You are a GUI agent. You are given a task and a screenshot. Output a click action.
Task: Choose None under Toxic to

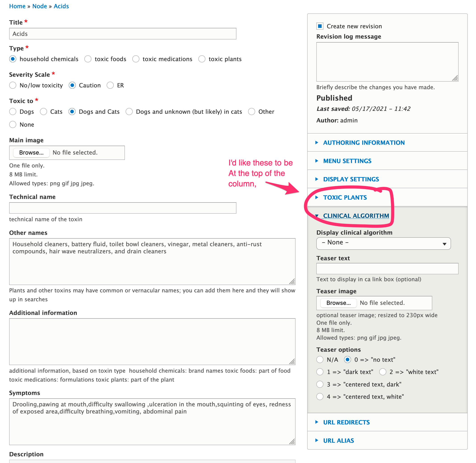[13, 124]
